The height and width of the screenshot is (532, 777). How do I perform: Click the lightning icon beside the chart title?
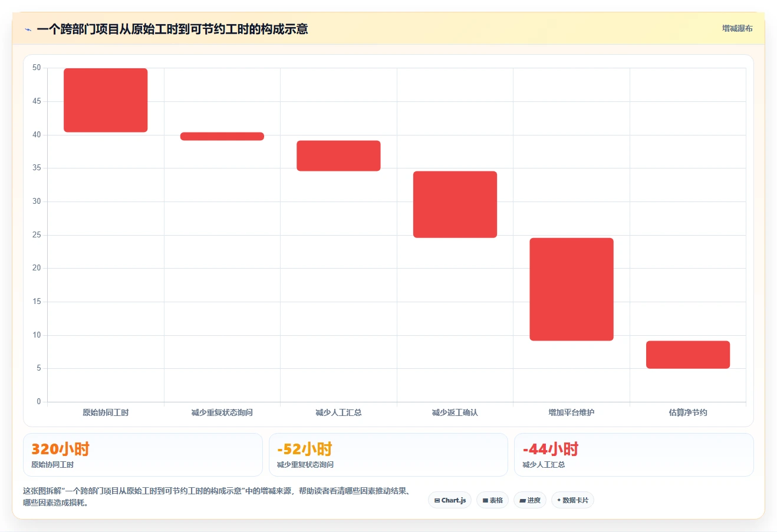tap(28, 29)
